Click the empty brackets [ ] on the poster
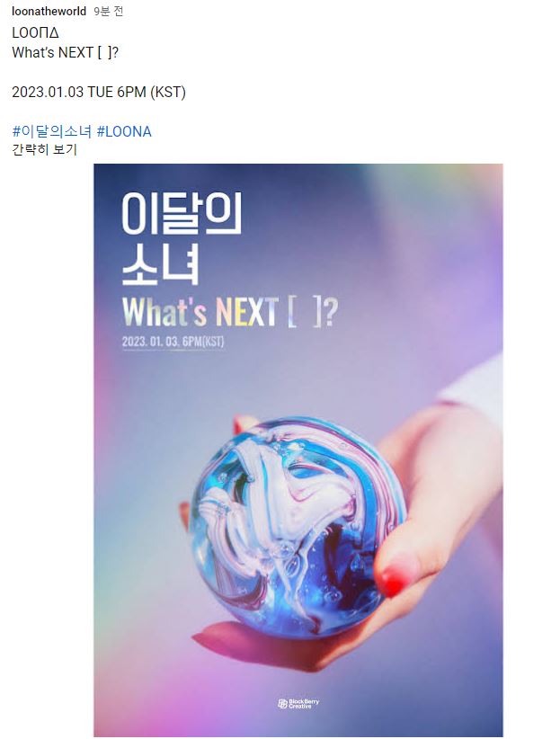 [306, 312]
